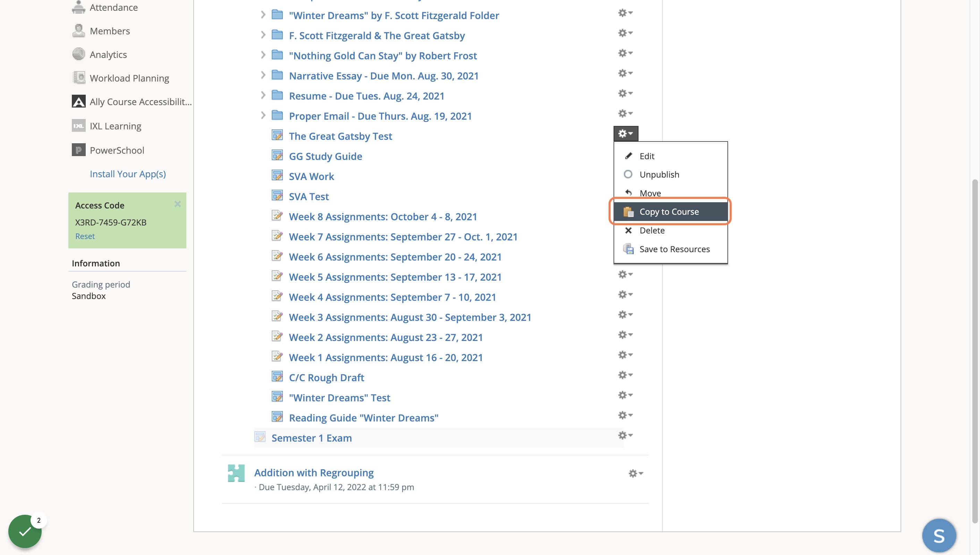Click the assignment icon beside Week 8 Assignments
The image size is (980, 555).
click(277, 216)
